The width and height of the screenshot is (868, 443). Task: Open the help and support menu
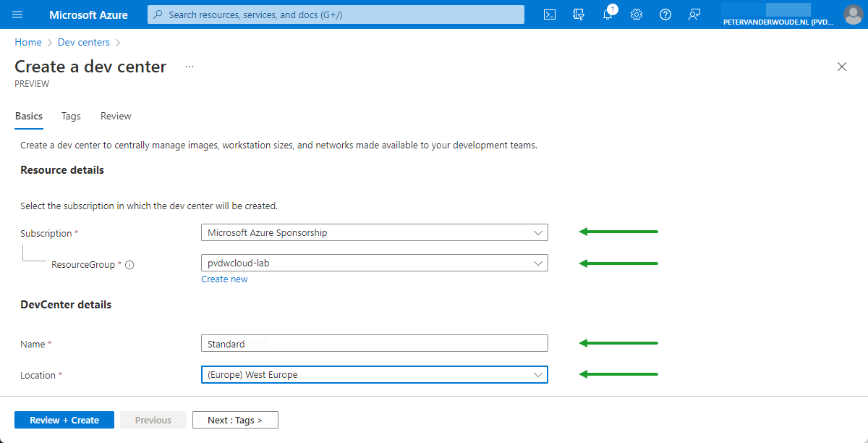665,14
